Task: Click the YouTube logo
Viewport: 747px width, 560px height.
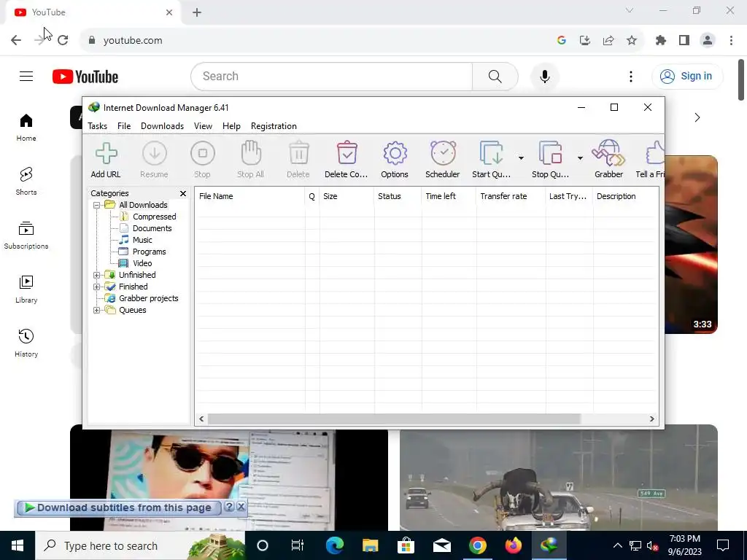Action: tap(85, 77)
